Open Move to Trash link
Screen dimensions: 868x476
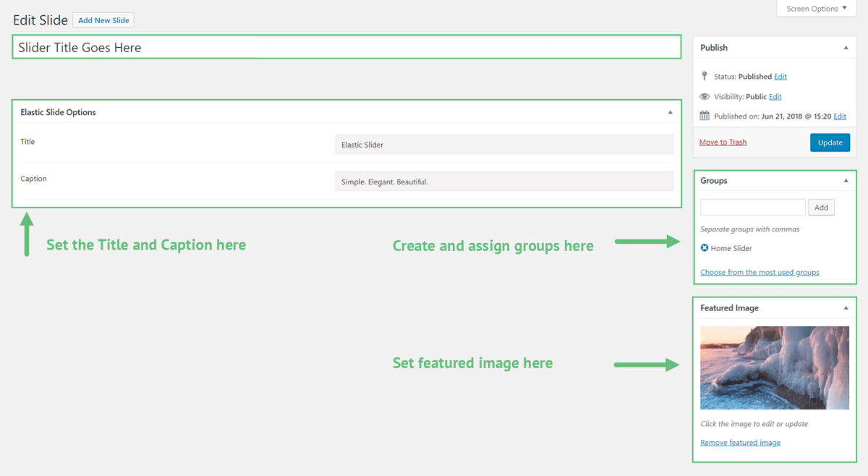tap(723, 142)
